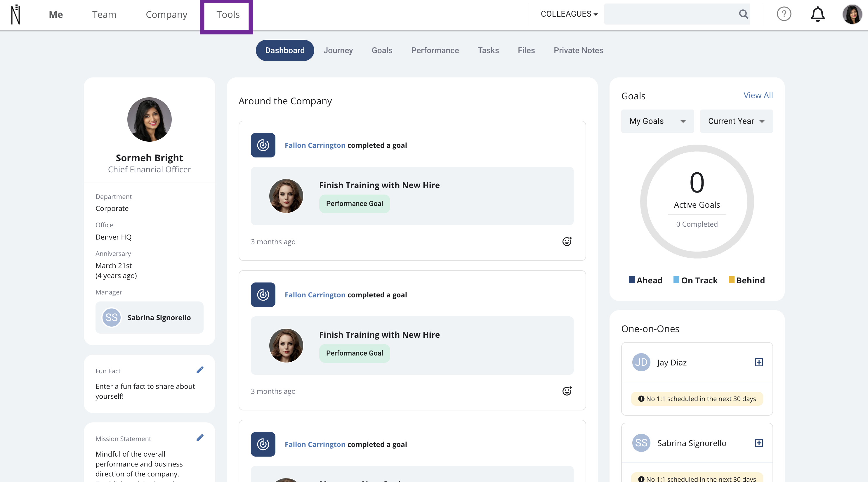Open the user avatar menu
Screen dimensions: 868x482
click(852, 14)
